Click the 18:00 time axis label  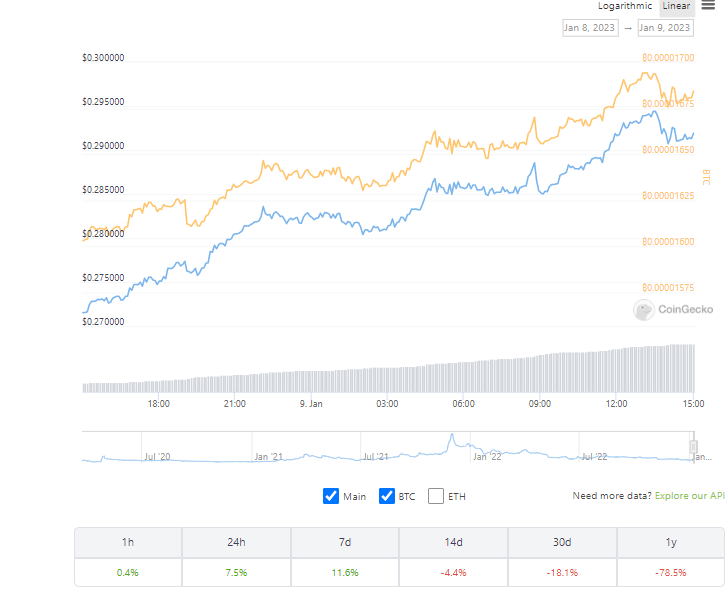click(159, 403)
